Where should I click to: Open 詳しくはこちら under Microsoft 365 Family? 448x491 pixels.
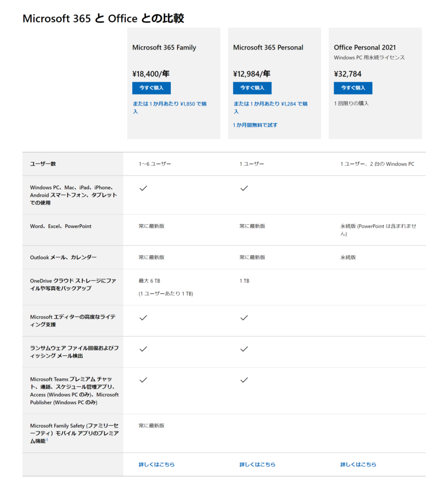pos(157,464)
